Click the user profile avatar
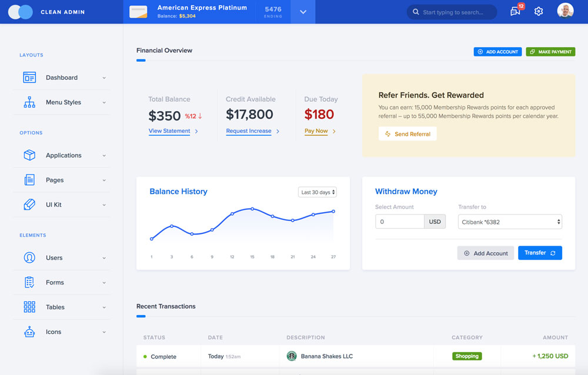Image resolution: width=588 pixels, height=375 pixels. [x=565, y=11]
